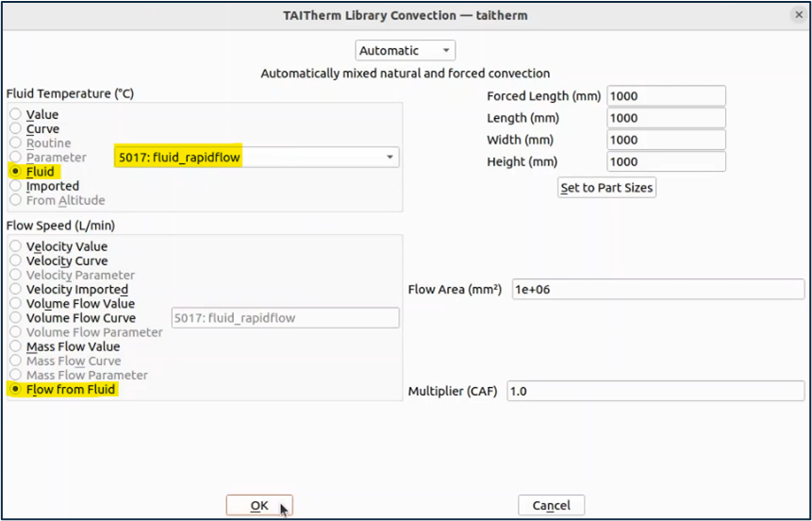
Task: Click the mixed natural and forced convection text
Action: [x=405, y=73]
